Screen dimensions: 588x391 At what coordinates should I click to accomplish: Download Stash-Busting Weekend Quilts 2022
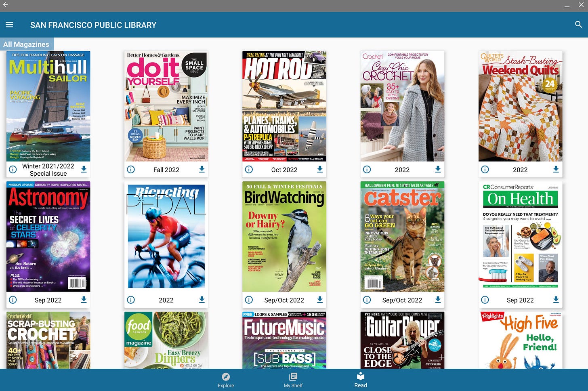(556, 169)
